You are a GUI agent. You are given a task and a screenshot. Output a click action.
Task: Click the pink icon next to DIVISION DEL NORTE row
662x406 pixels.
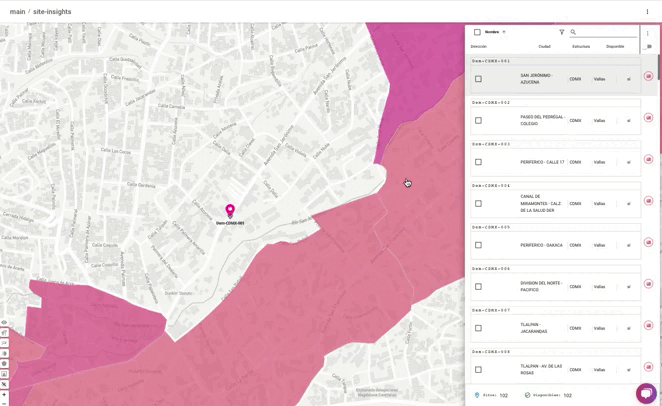point(648,284)
